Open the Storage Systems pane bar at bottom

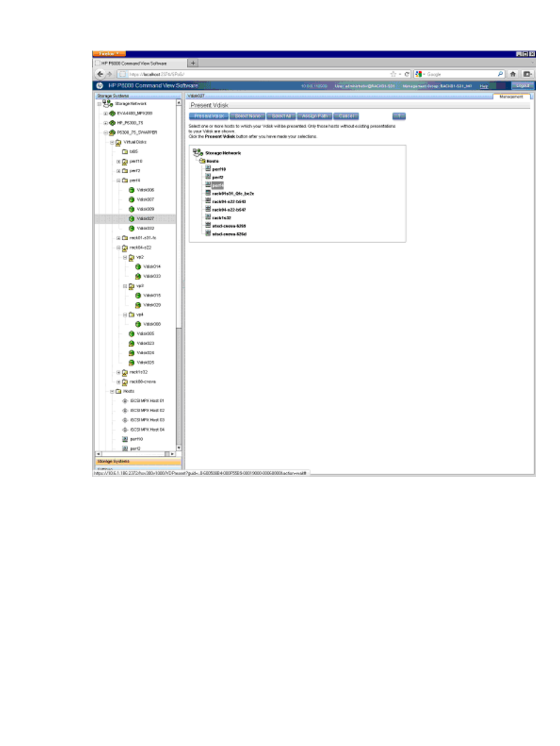tap(138, 462)
